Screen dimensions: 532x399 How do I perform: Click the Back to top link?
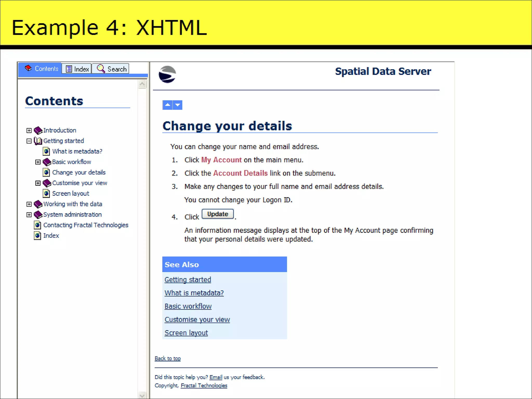click(168, 358)
